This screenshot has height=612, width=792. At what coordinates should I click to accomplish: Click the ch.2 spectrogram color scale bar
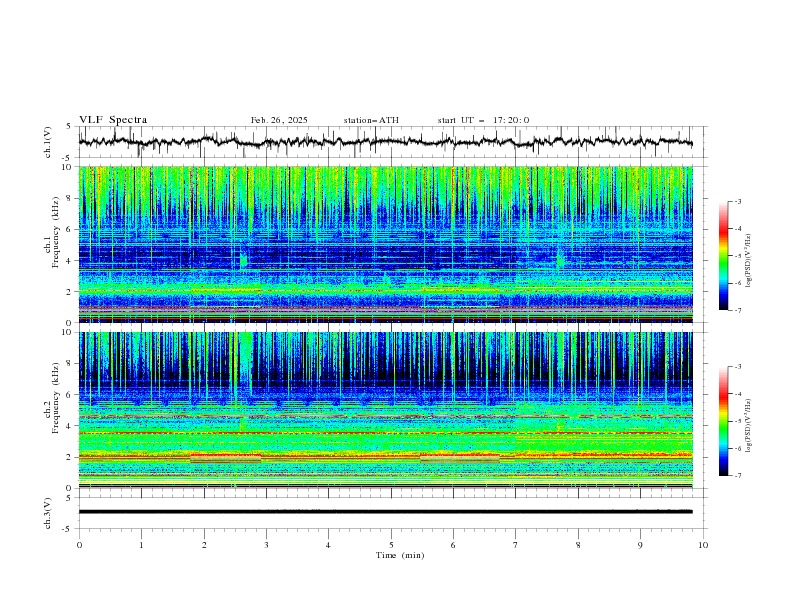tap(723, 421)
